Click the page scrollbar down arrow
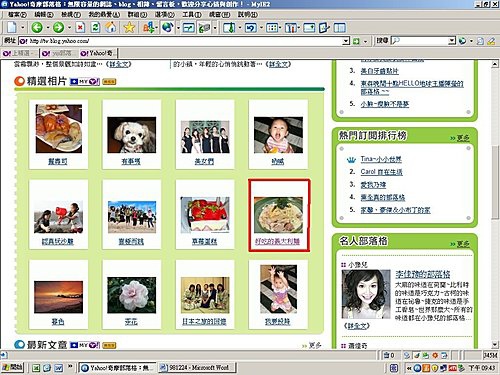This screenshot has height=375, width=500. coord(495,345)
